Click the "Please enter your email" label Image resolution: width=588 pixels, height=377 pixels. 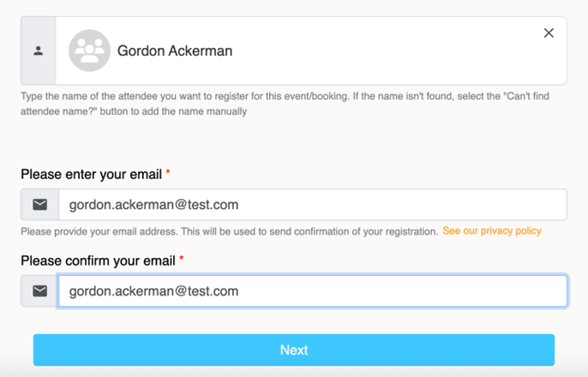91,174
